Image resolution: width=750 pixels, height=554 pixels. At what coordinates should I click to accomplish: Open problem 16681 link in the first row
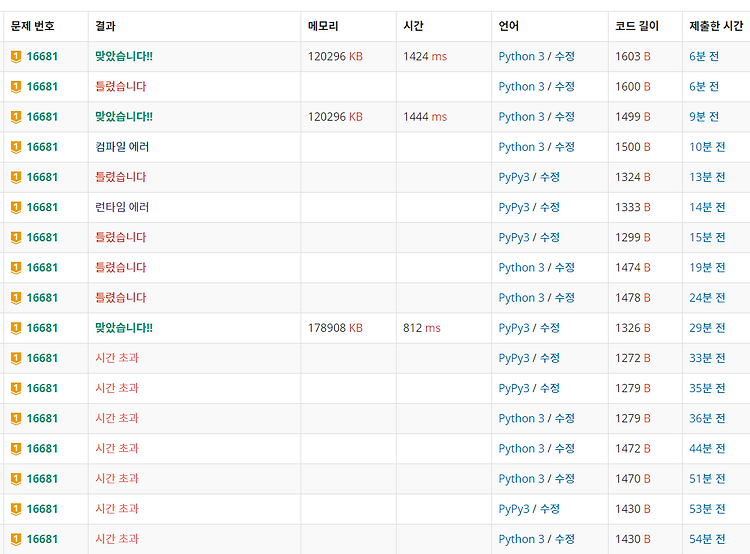42,56
